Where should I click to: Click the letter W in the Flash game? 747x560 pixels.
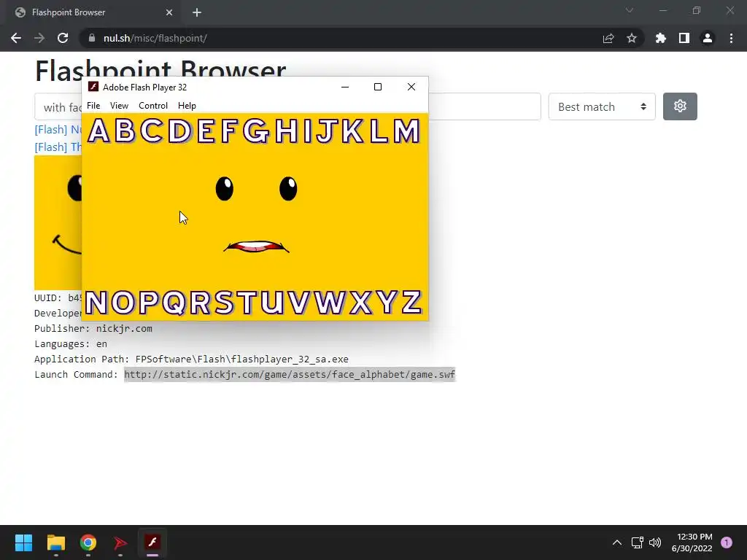pyautogui.click(x=330, y=303)
